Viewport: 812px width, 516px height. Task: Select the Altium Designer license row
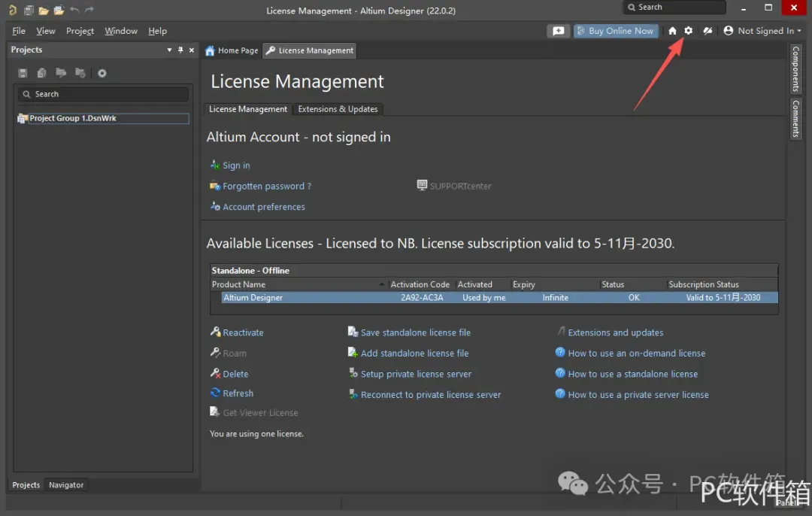tap(499, 297)
